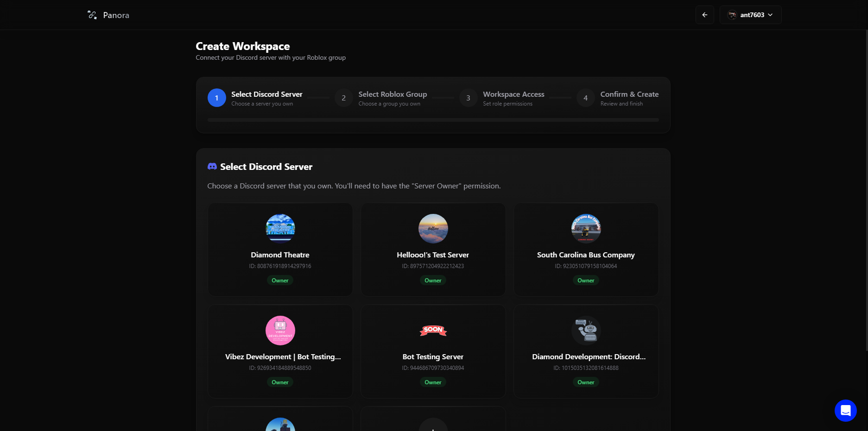Select step 1 circle Select Discord Server
Image resolution: width=868 pixels, height=431 pixels.
[216, 98]
